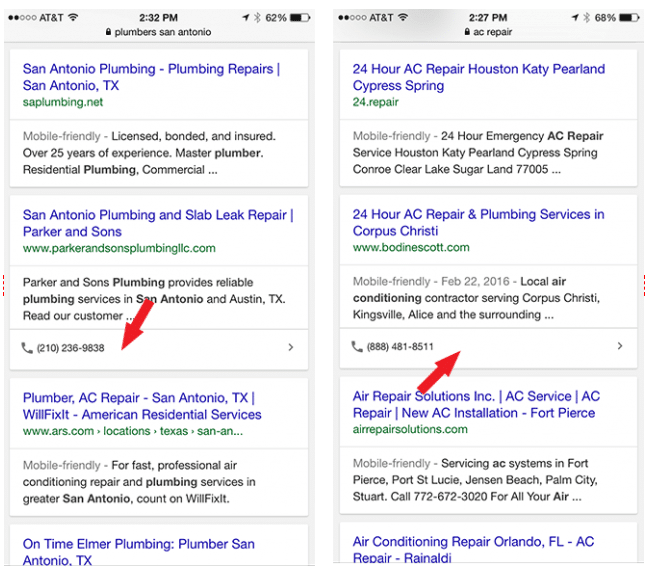Tap the www.ars.com locations breadcrumb URL
Screen dimensions: 650x574
tap(133, 431)
